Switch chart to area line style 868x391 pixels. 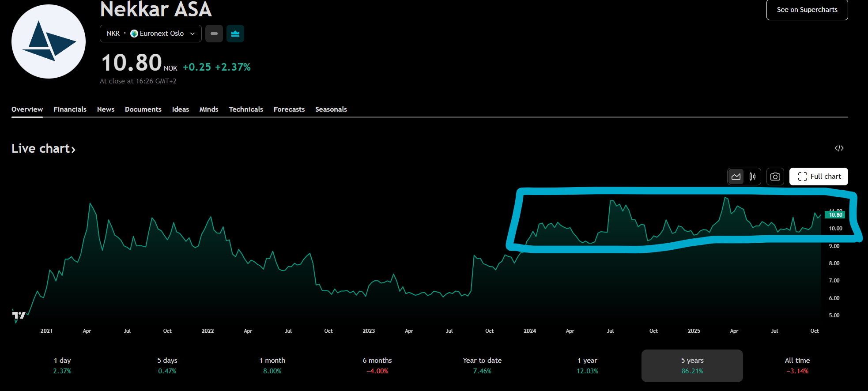click(x=736, y=177)
